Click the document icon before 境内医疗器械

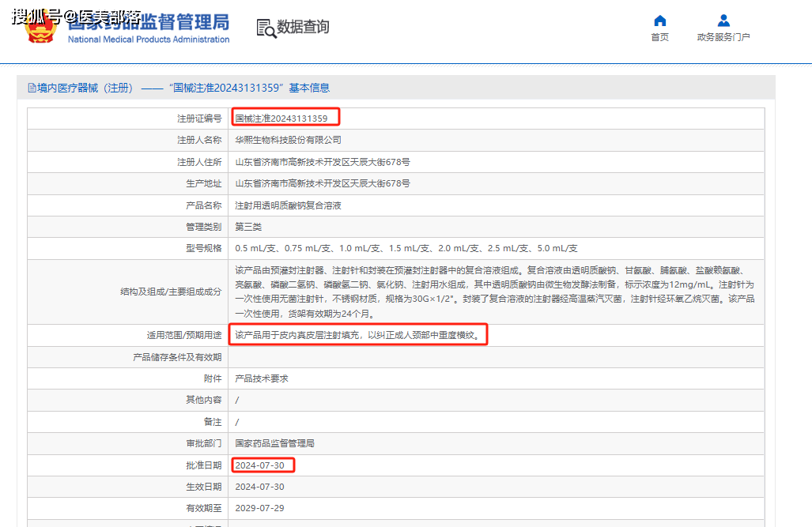pos(32,88)
